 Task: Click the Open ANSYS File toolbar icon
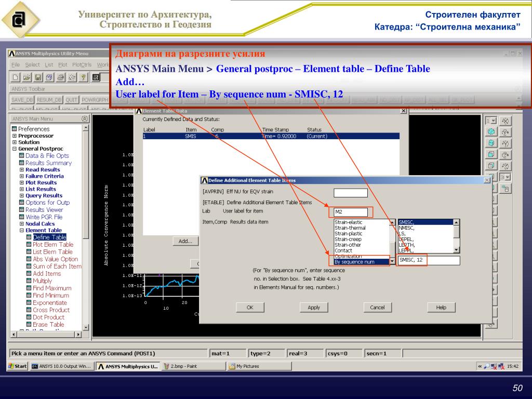[x=26, y=77]
